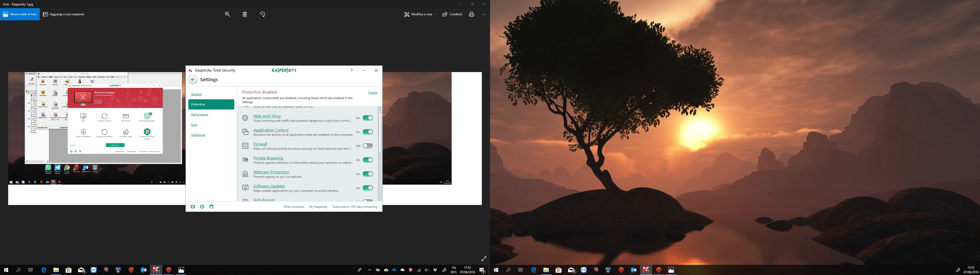Screen dimensions: 980x275
Task: Expand the Modifica e crea dropdown
Action: (420, 15)
